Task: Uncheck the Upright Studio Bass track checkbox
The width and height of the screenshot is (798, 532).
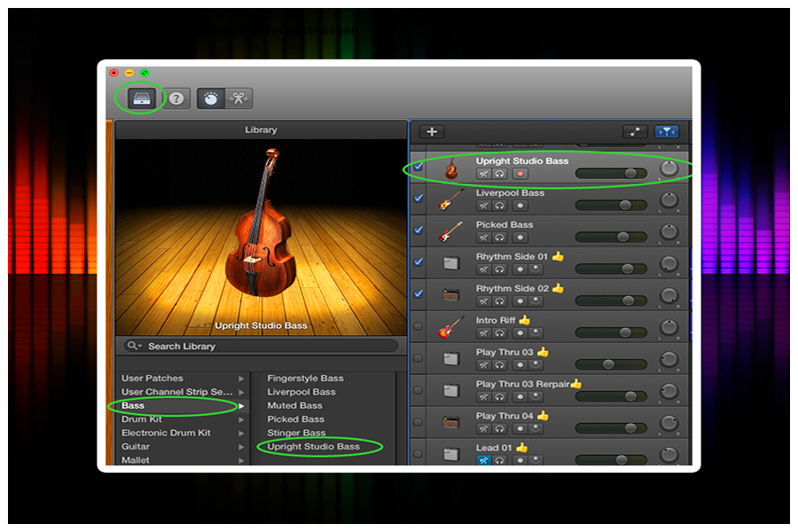Action: (419, 167)
